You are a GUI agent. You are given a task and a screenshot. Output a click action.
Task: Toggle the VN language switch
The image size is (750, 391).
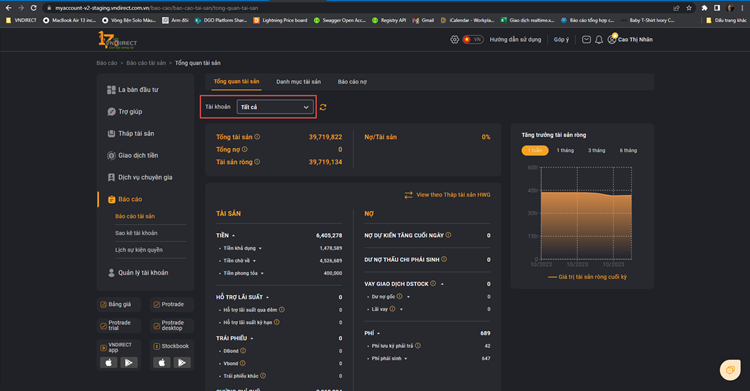pos(473,40)
